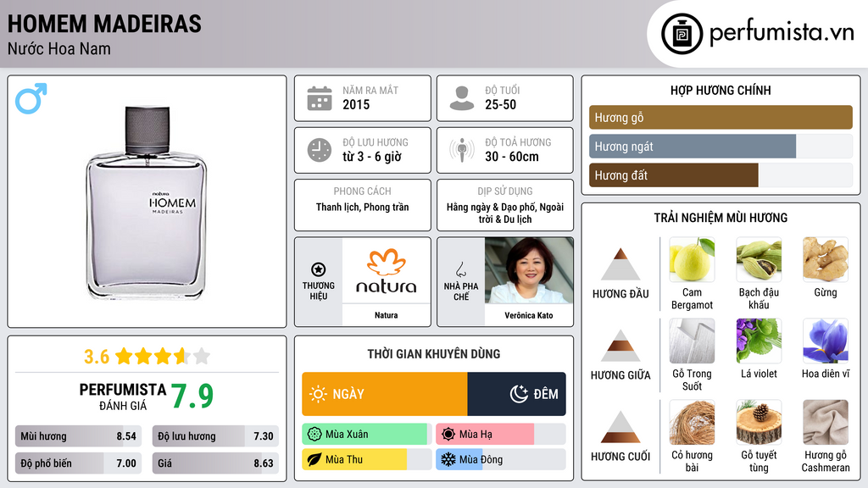Click the snowflake icon for Mùa Đông

tap(448, 459)
